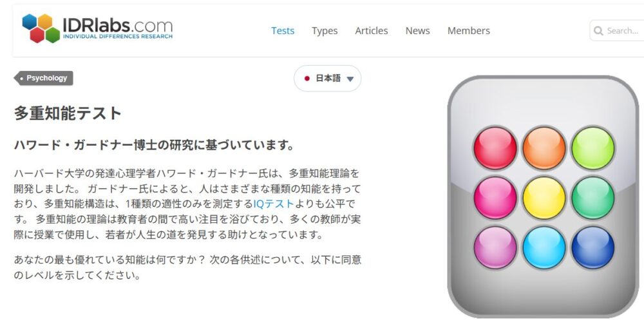Open the Tests menu
644x328 pixels.
[x=283, y=31]
